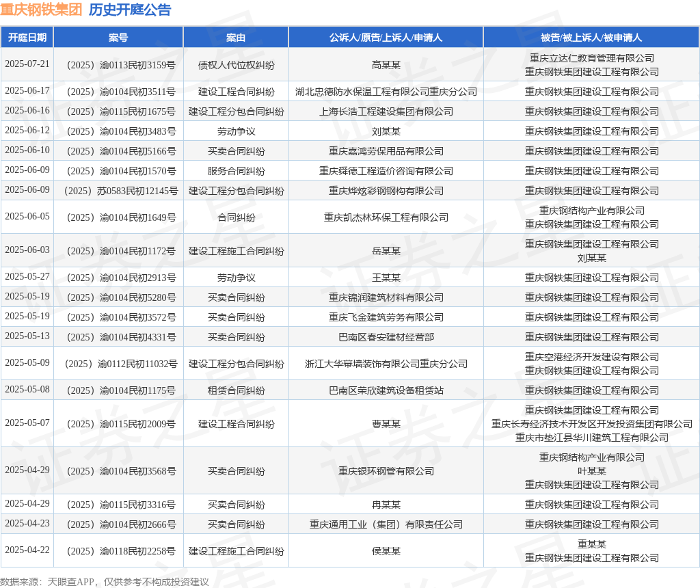Click the date 2025-06-17
Image resolution: width=700 pixels, height=588 pixels.
click(27, 91)
